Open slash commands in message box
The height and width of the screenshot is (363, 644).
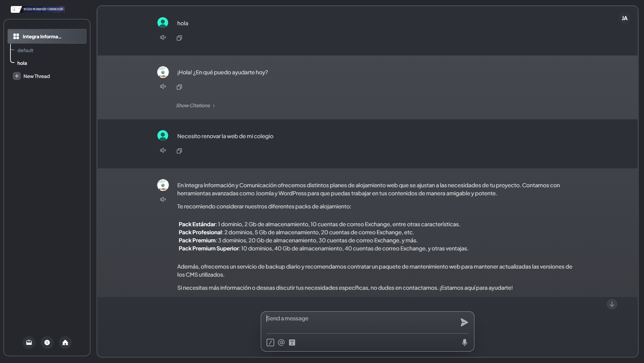pyautogui.click(x=270, y=342)
